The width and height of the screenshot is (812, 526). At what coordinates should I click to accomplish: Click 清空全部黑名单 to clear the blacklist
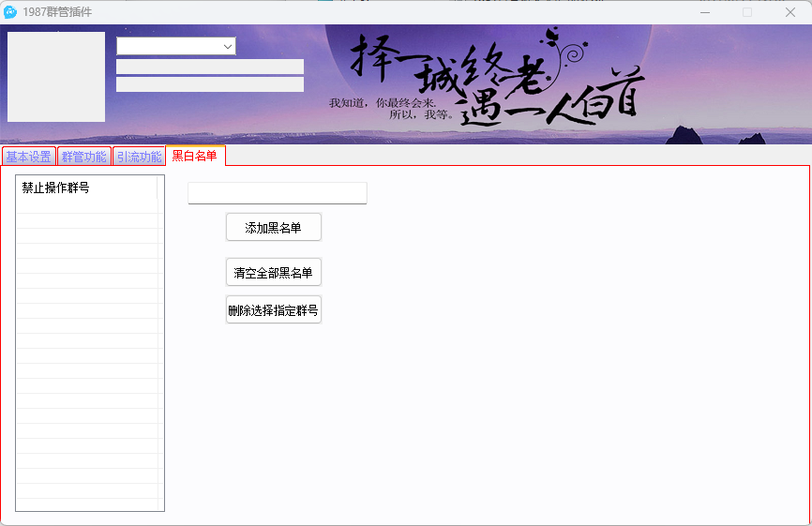(274, 273)
